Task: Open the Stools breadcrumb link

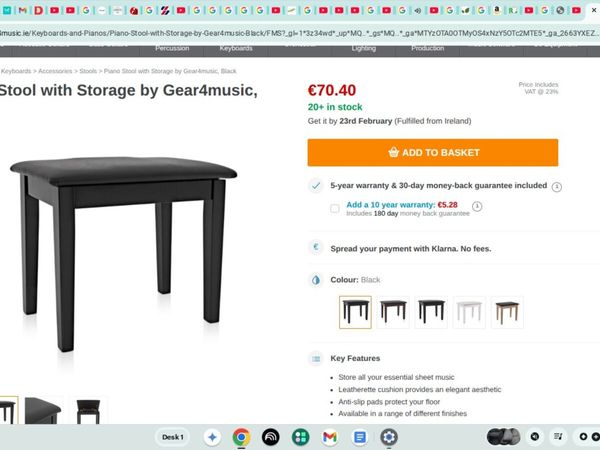Action: click(88, 71)
